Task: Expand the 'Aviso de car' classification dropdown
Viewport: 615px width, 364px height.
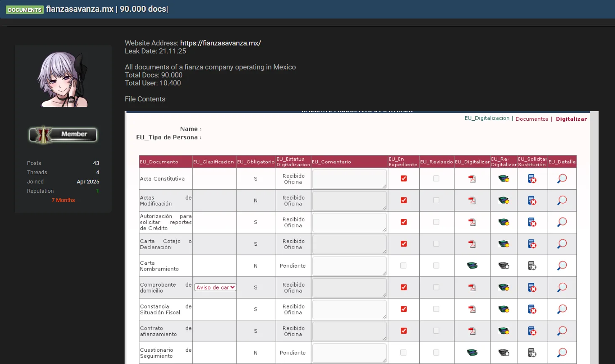Action: [215, 287]
